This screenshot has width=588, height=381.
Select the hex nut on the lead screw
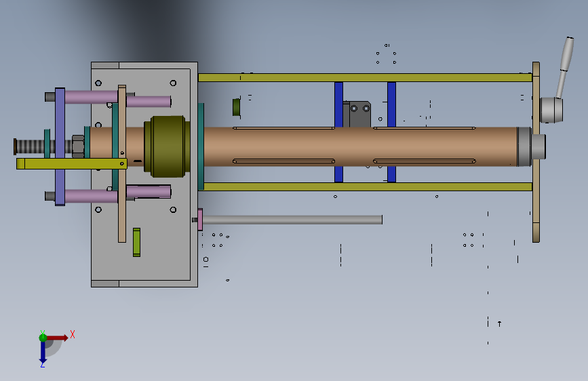click(78, 146)
